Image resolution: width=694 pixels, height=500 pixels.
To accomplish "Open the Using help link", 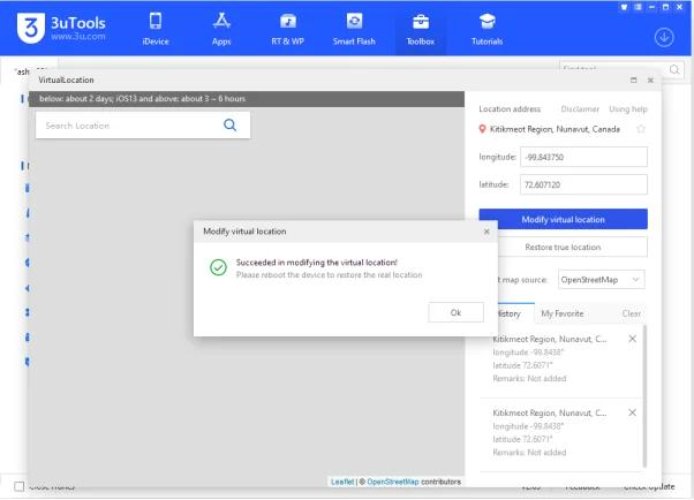I will [x=628, y=109].
